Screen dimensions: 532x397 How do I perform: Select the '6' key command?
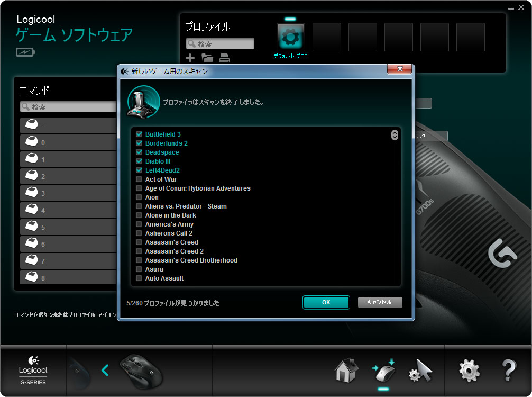tap(68, 244)
